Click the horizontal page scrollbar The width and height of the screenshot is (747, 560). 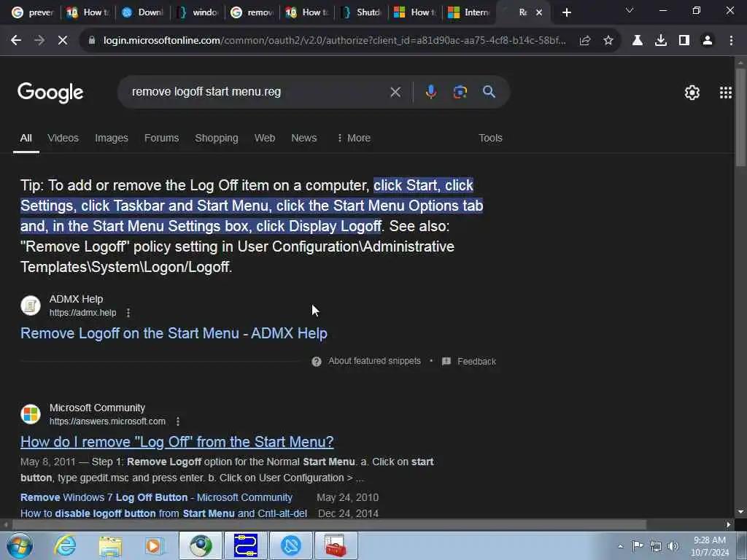[x=329, y=525]
